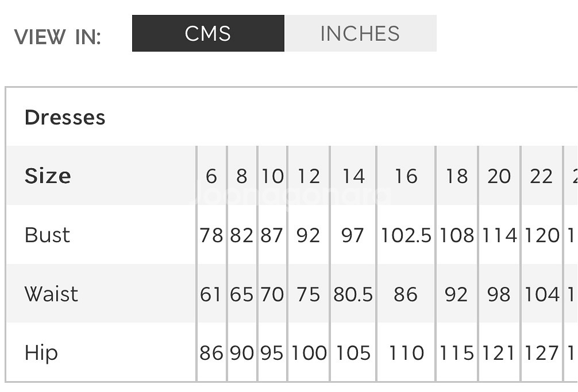Click hip value 100

[x=309, y=353]
